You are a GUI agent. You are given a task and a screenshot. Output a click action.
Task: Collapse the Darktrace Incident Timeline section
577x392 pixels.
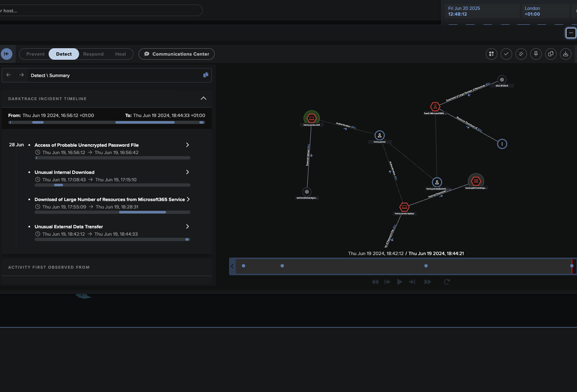(203, 98)
